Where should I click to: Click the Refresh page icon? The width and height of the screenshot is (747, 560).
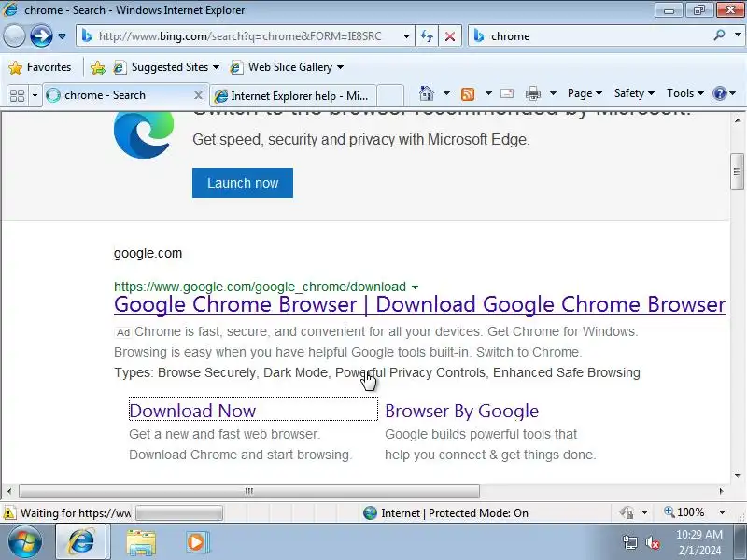tap(427, 36)
